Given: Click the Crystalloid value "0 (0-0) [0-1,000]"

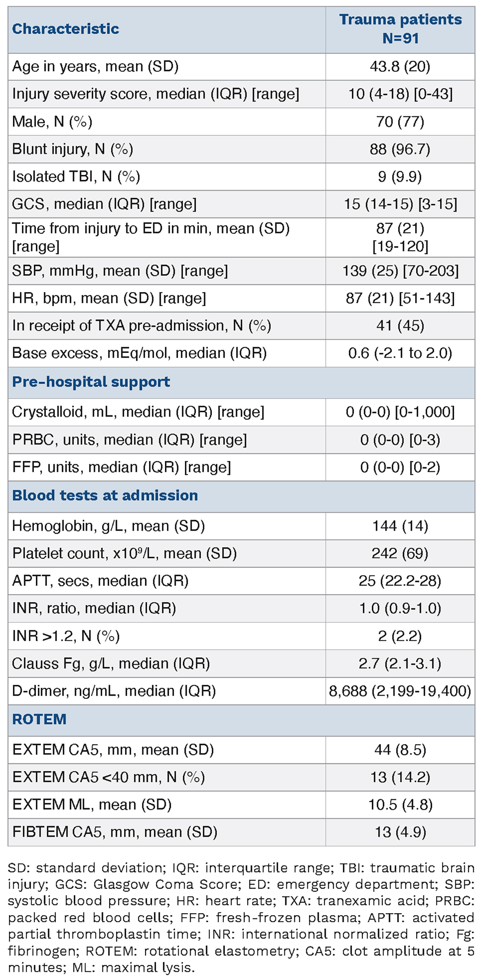Looking at the screenshot, I should (x=400, y=412).
